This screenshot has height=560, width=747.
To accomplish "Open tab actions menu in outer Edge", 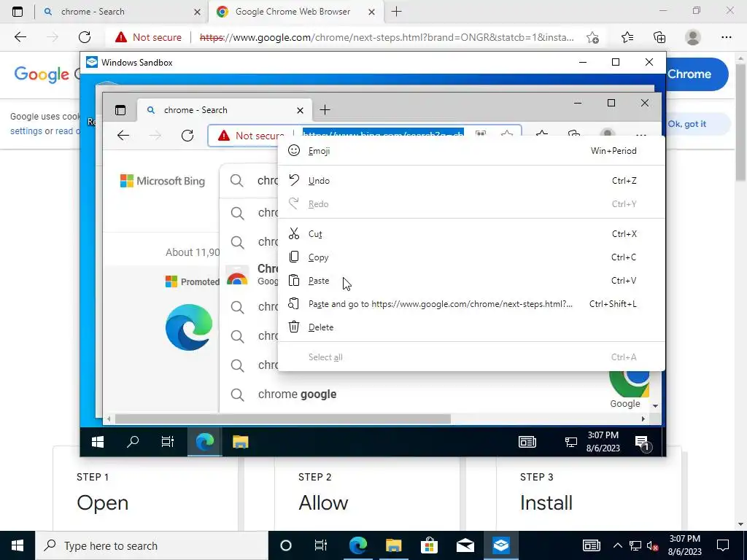I will point(18,12).
